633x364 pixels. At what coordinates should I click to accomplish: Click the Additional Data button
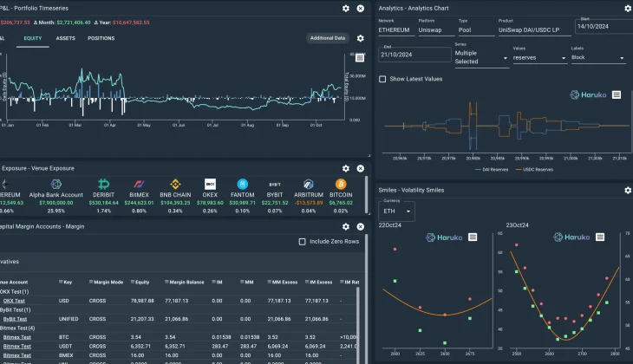click(x=328, y=38)
